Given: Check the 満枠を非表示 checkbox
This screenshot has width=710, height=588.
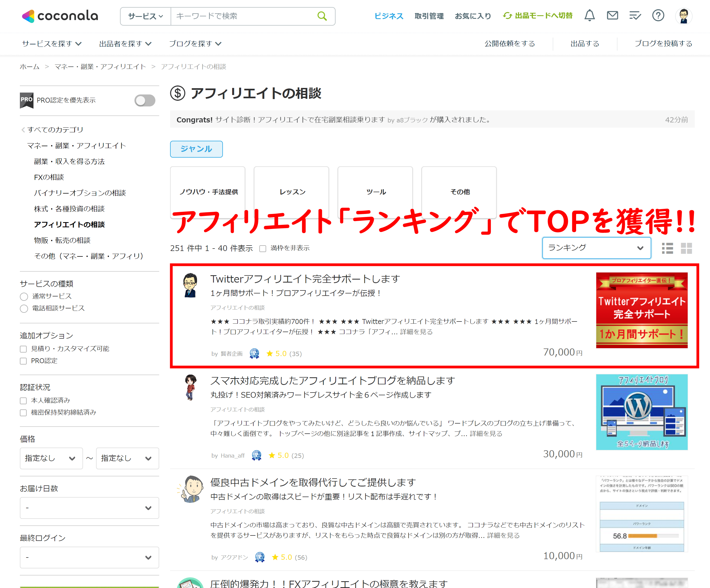Looking at the screenshot, I should click(262, 248).
